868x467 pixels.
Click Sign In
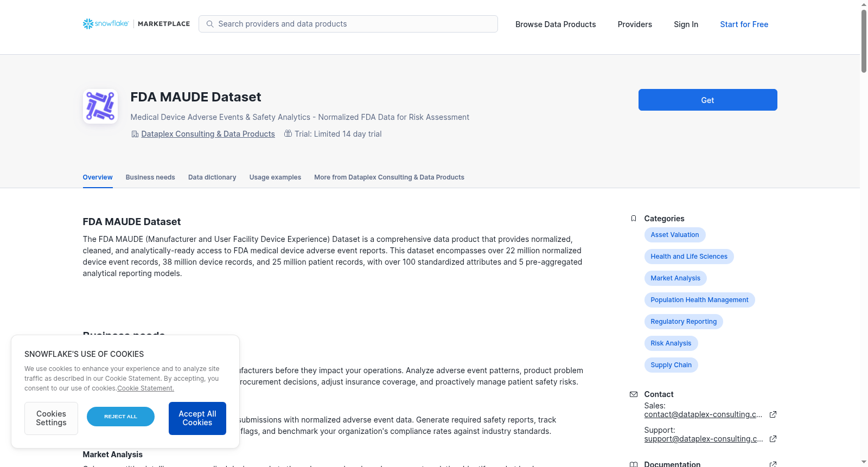686,24
